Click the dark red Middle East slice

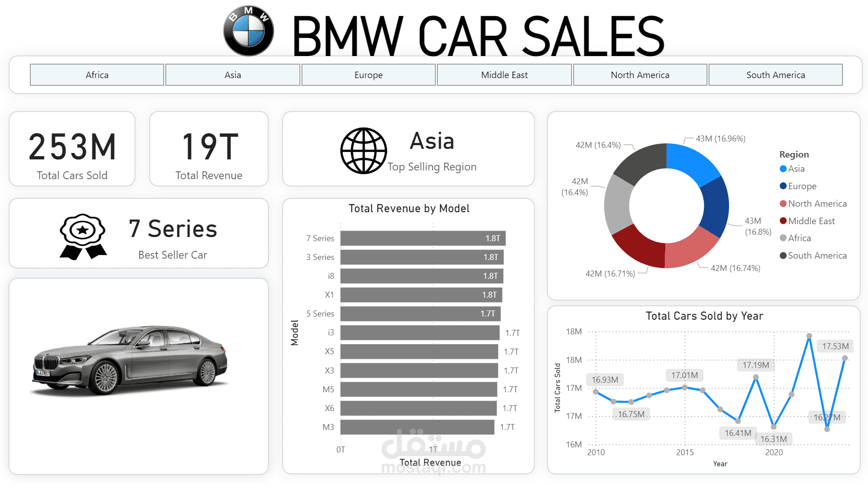[x=641, y=247]
